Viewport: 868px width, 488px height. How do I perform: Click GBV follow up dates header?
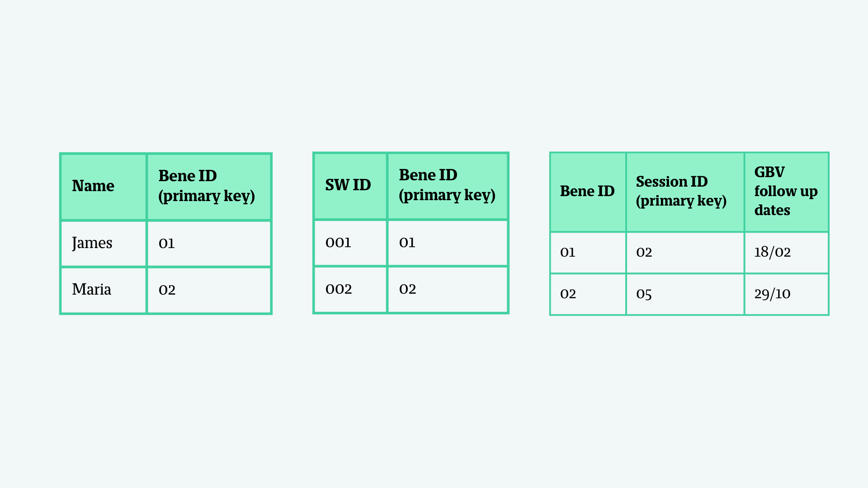coord(786,192)
